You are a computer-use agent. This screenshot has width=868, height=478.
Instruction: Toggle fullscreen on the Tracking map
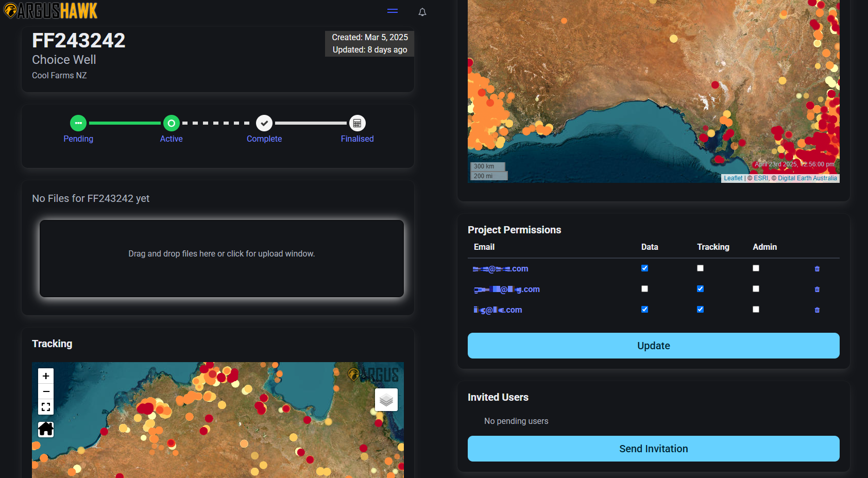click(46, 407)
